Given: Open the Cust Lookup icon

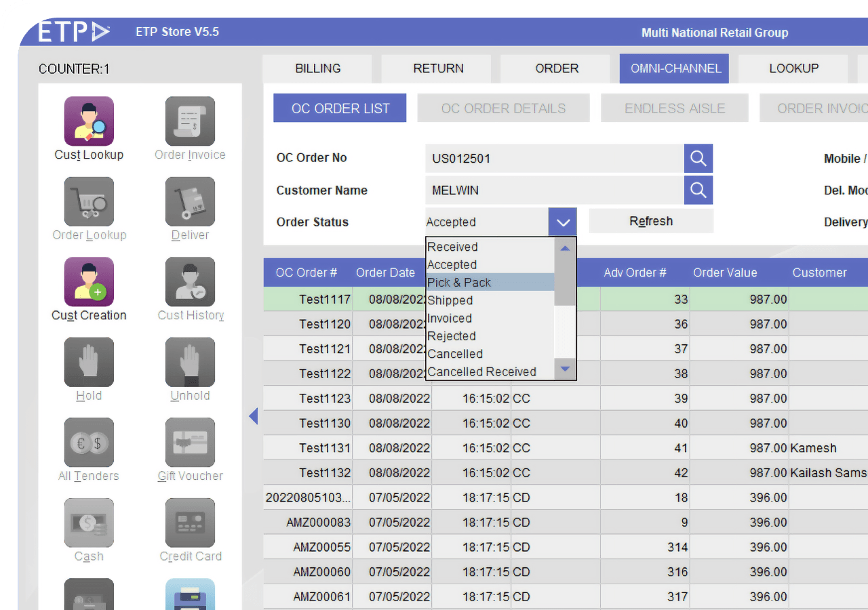Looking at the screenshot, I should coord(89,122).
